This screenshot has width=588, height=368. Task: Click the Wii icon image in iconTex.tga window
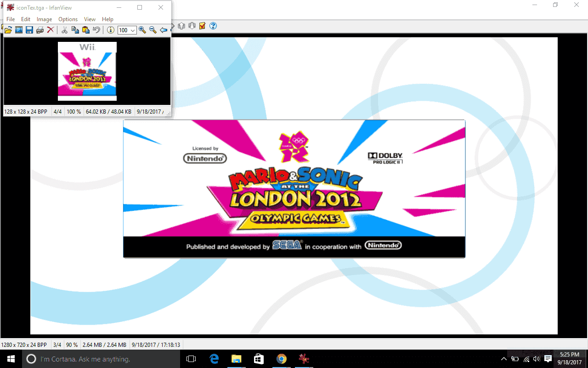pyautogui.click(x=87, y=71)
